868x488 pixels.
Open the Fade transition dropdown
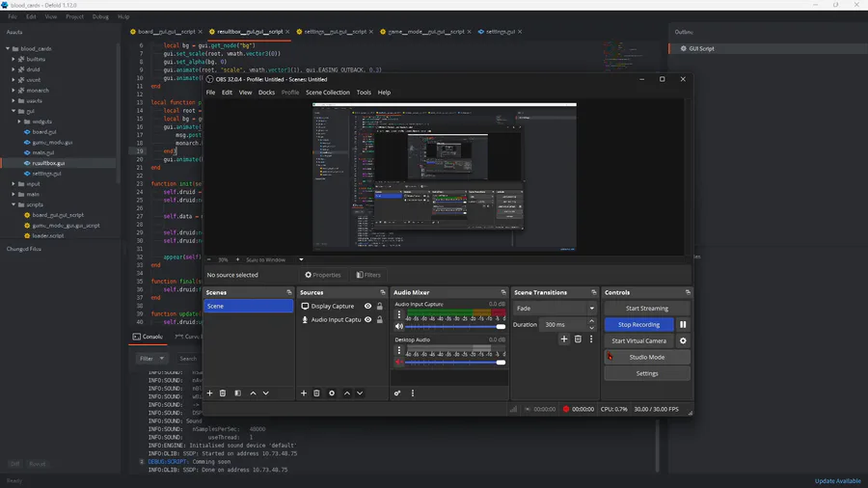[555, 309]
